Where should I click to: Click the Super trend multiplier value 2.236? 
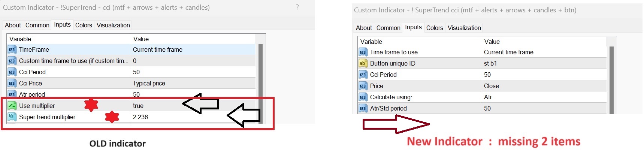[x=140, y=117]
